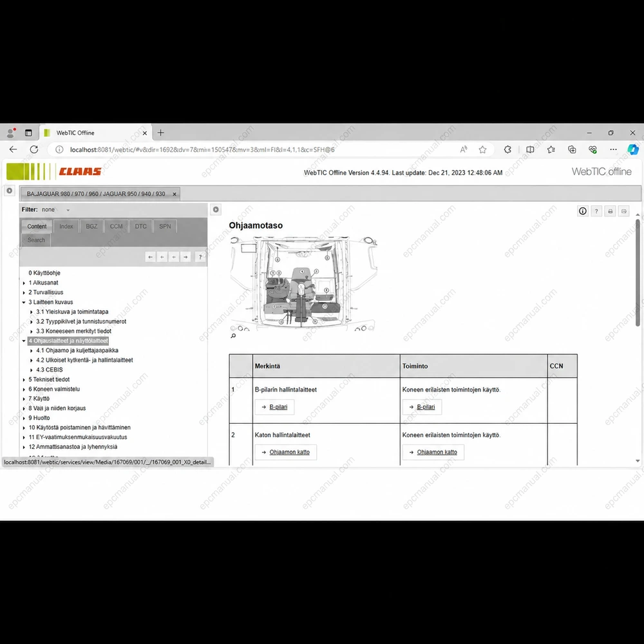The width and height of the screenshot is (644, 644).
Task: Open split screen icon in toolbar
Action: pyautogui.click(x=530, y=149)
